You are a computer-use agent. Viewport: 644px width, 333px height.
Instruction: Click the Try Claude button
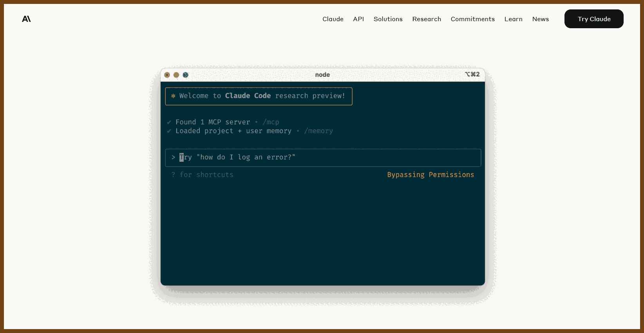click(594, 19)
